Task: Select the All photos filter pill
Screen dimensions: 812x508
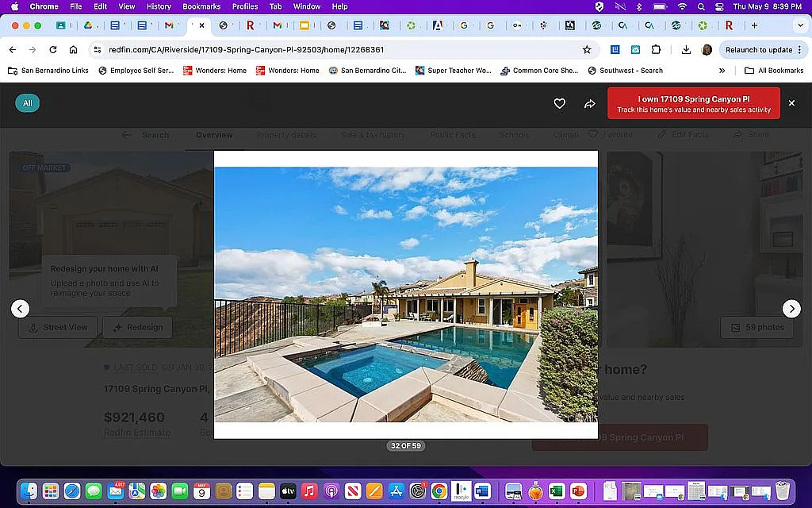Action: coord(27,103)
